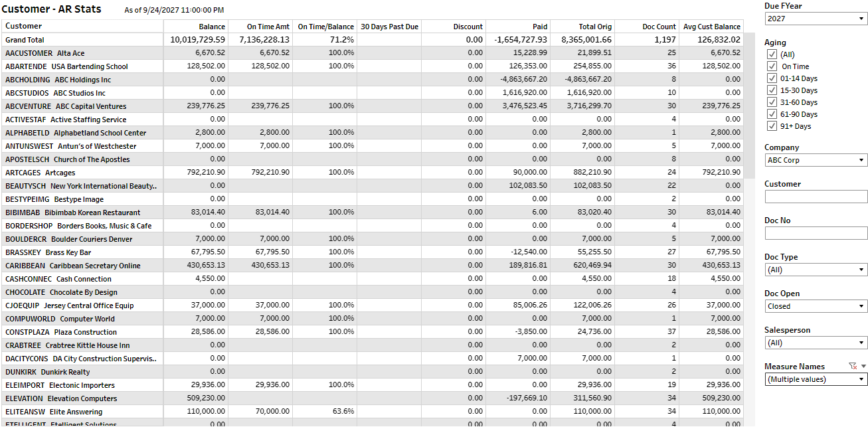Expand the Measure Names multiple values dropdown
This screenshot has height=427, width=868.
tap(816, 379)
